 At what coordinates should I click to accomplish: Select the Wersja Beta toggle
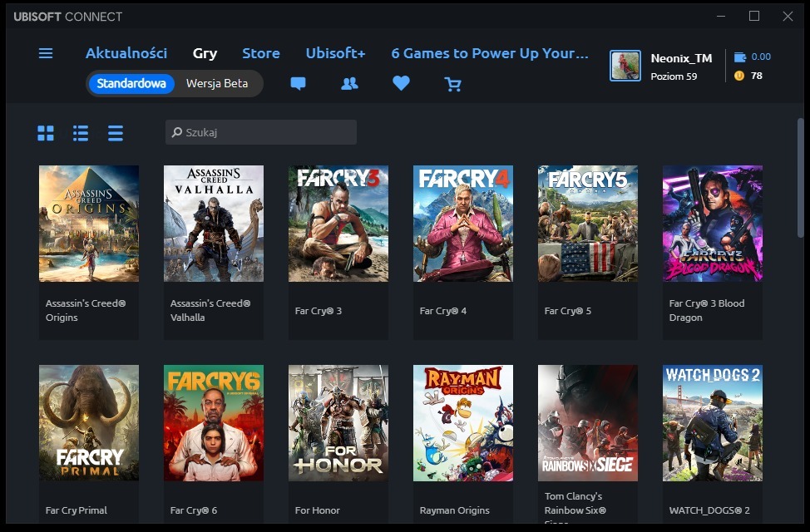pos(217,83)
